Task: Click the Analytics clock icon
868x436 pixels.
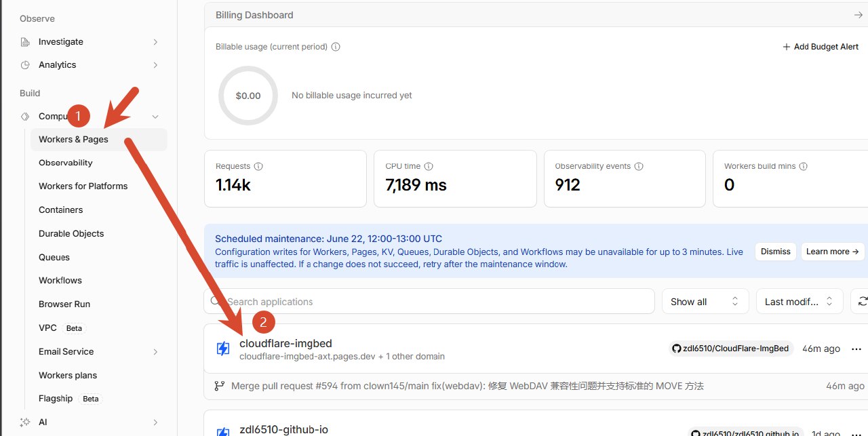Action: coord(25,65)
